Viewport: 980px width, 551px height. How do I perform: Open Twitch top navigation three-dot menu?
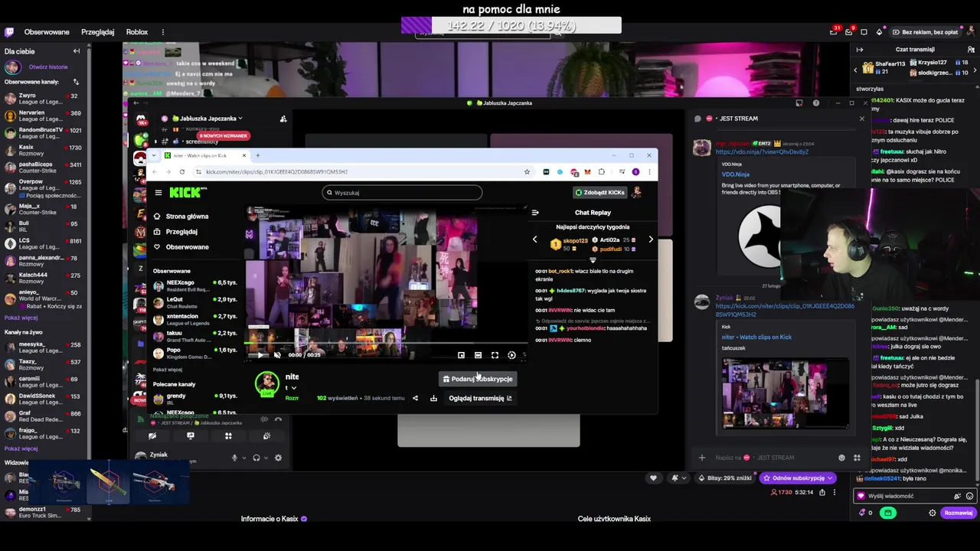click(x=162, y=32)
